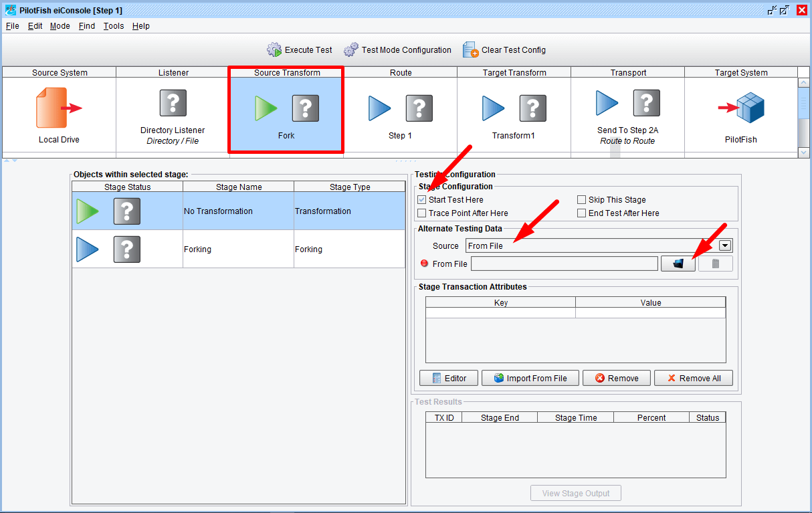The width and height of the screenshot is (812, 513).
Task: Browse for test file with folder icon button
Action: click(x=678, y=264)
